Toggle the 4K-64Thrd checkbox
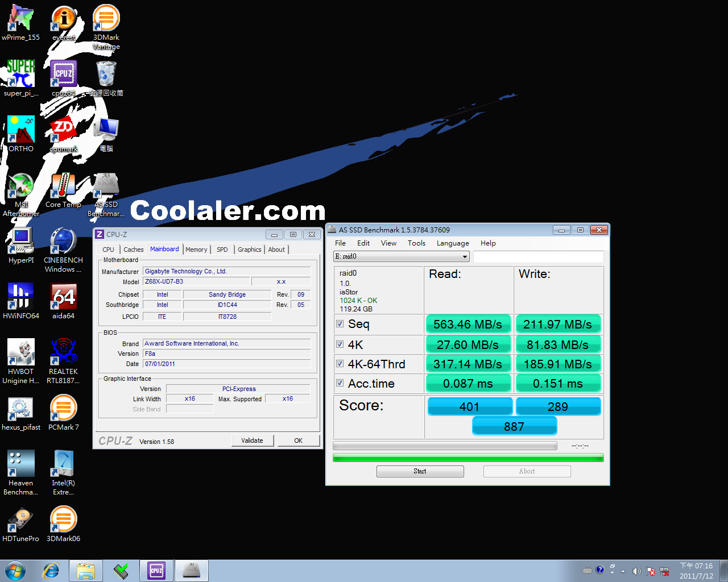 340,364
